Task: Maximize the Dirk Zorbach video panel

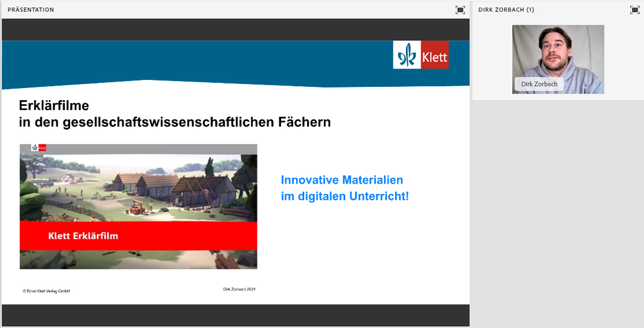Action: (635, 10)
